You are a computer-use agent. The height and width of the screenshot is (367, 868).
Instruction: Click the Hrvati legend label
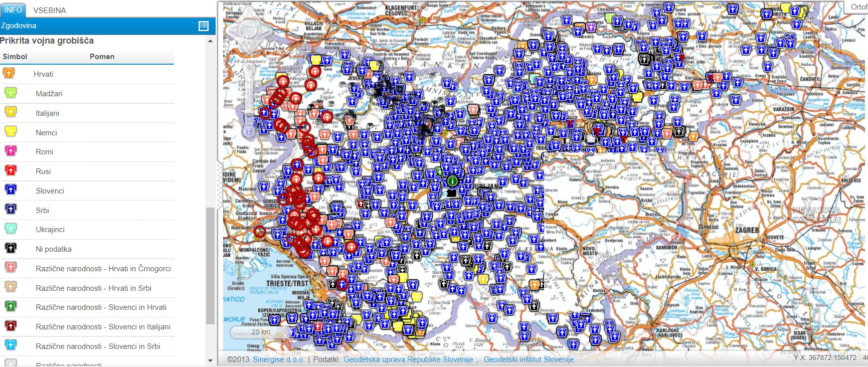pos(43,74)
